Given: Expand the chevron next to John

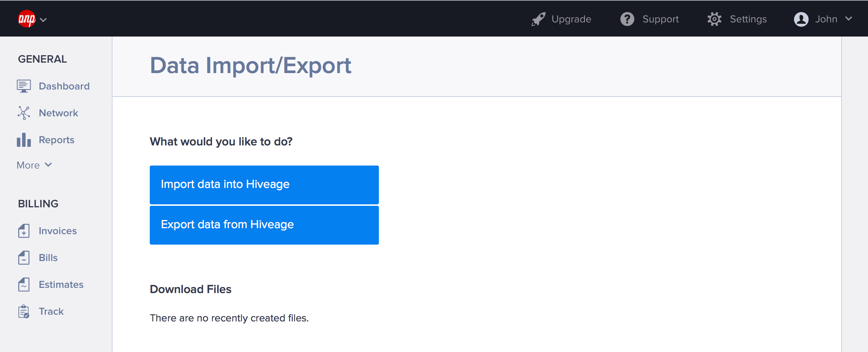Looking at the screenshot, I should [x=849, y=19].
